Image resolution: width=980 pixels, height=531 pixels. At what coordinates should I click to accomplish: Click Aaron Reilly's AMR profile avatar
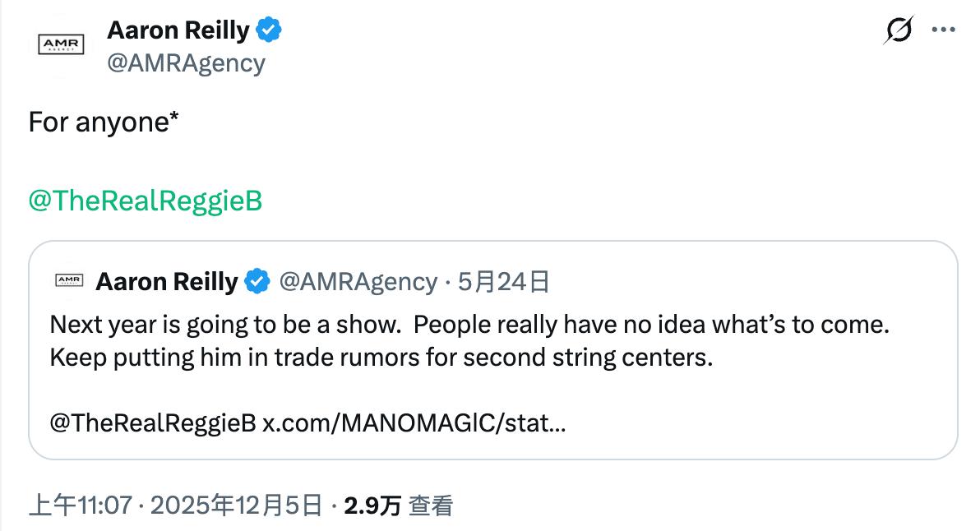point(62,45)
